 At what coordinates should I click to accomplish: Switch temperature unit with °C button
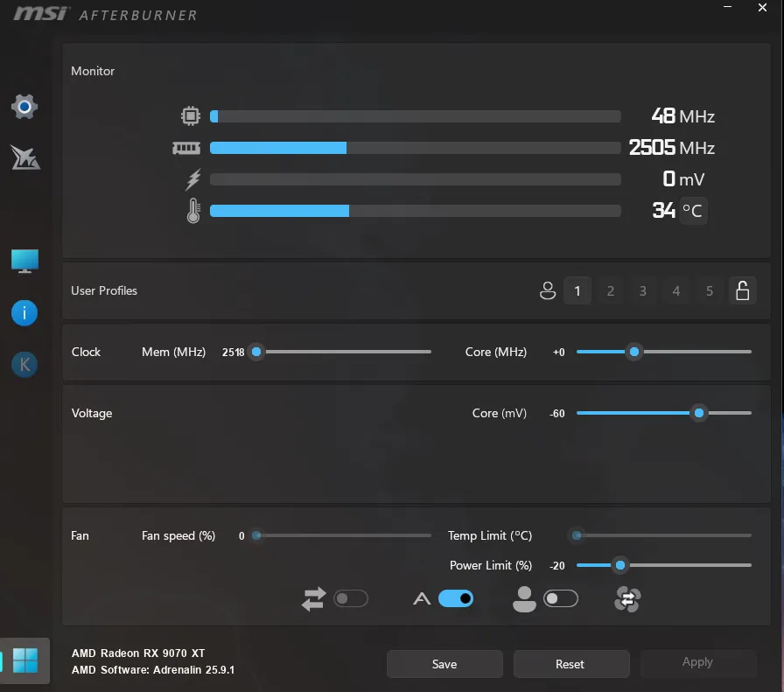pyautogui.click(x=692, y=211)
